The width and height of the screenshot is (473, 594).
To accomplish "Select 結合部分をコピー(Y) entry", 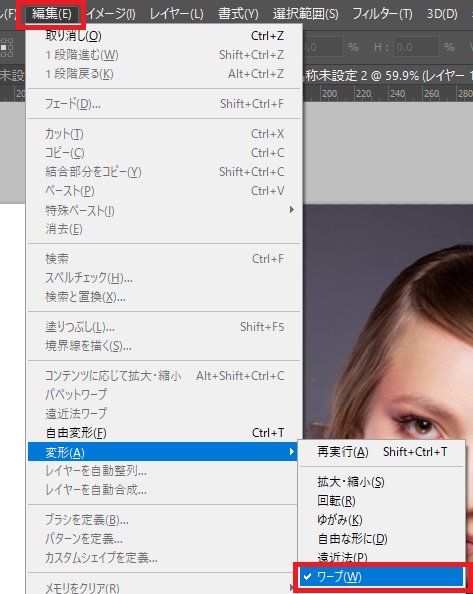I will pyautogui.click(x=164, y=172).
